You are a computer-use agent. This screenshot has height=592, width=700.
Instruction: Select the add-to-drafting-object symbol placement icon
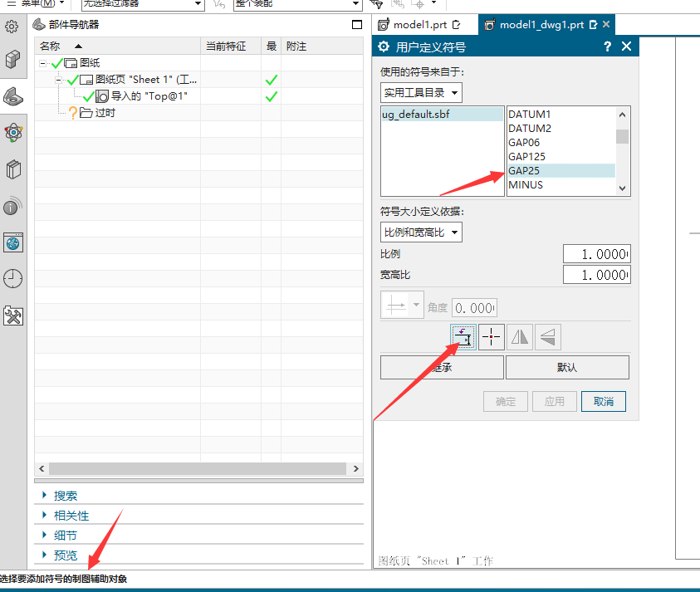[463, 337]
